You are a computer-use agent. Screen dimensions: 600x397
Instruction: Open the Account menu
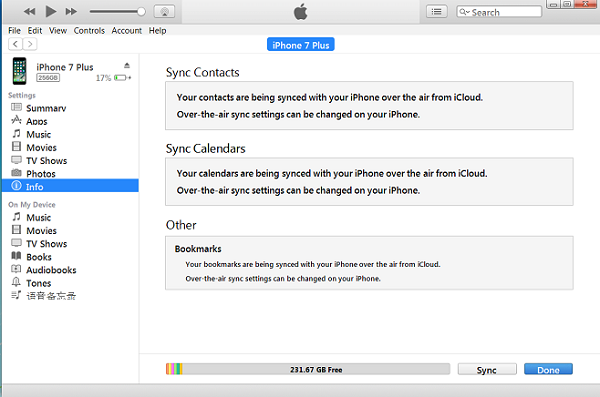(x=127, y=31)
